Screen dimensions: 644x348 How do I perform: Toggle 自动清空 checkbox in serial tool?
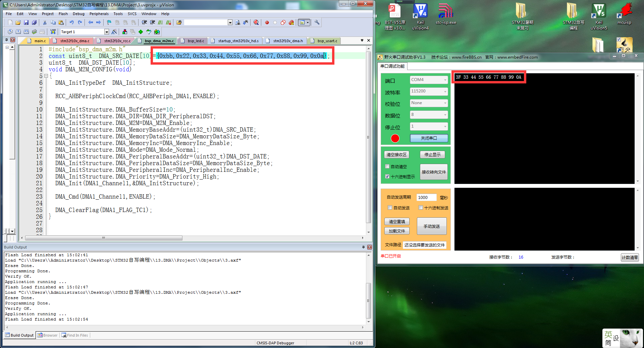click(x=387, y=166)
